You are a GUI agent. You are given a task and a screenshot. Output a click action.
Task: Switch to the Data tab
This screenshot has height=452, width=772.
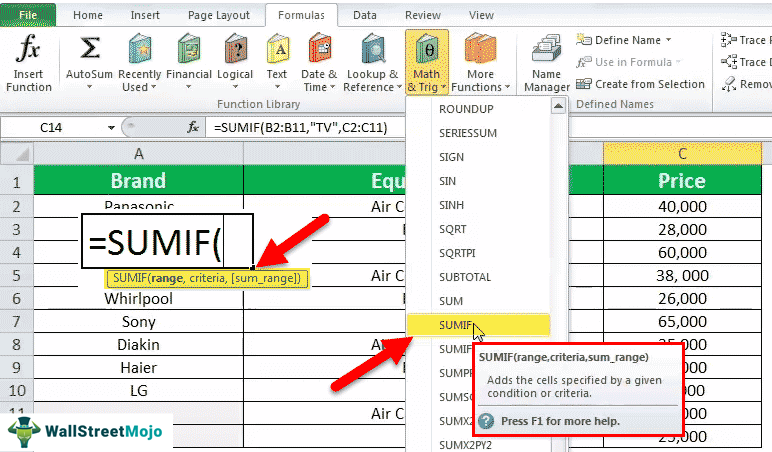pyautogui.click(x=365, y=15)
